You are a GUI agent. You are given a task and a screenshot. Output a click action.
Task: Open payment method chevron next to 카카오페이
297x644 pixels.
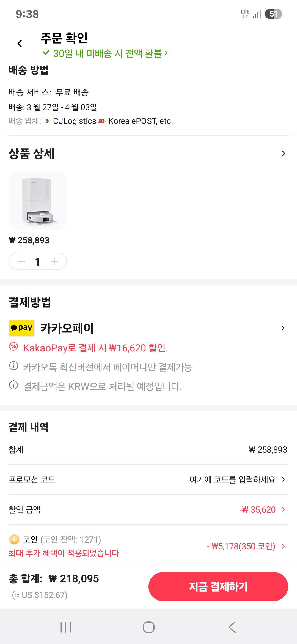click(283, 328)
